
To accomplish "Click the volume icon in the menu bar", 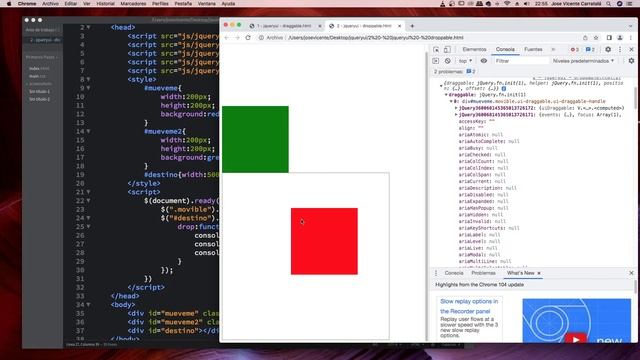I will [527, 4].
